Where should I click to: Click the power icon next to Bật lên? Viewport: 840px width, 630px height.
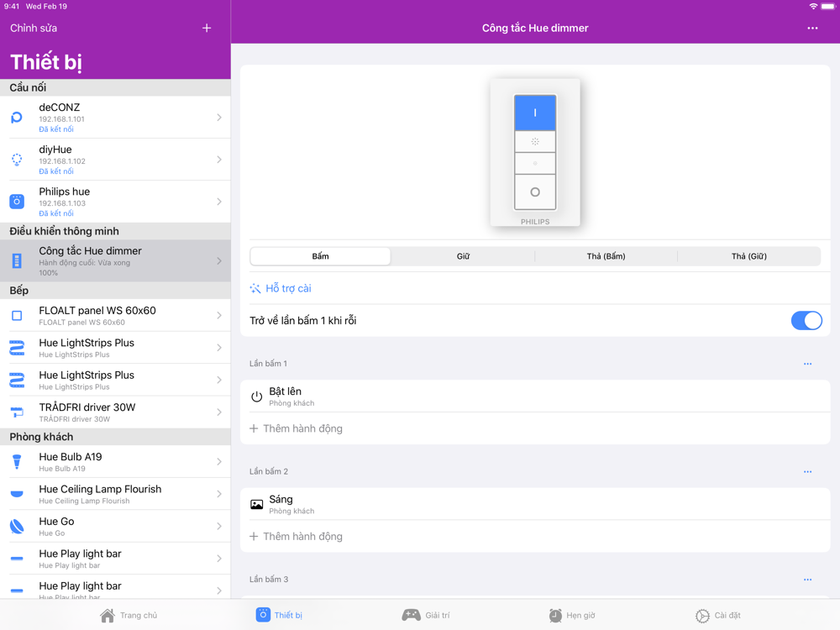256,396
